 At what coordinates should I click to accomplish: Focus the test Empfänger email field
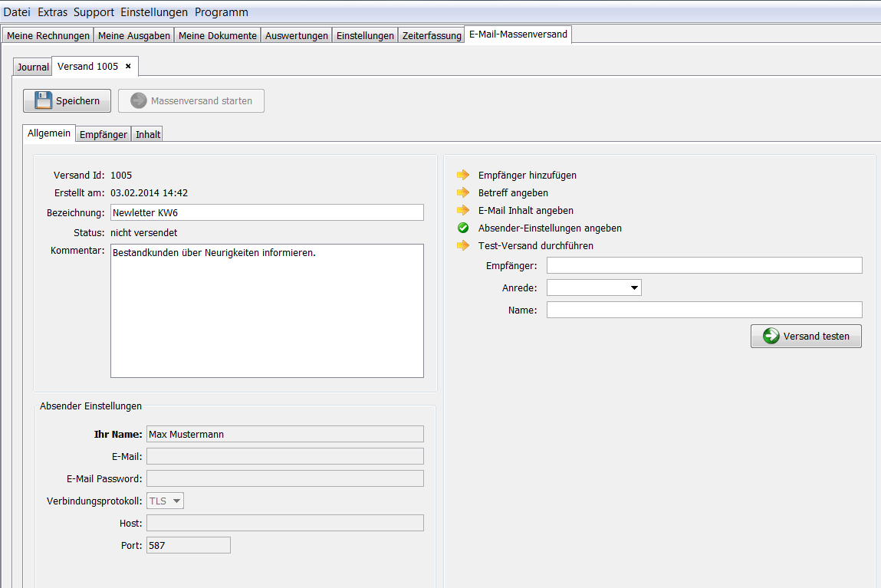704,265
